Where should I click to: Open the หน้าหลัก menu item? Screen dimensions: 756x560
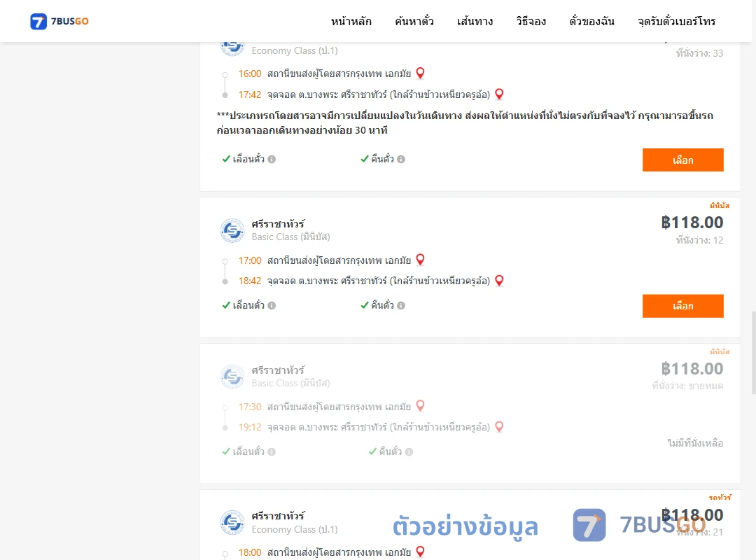(x=351, y=21)
